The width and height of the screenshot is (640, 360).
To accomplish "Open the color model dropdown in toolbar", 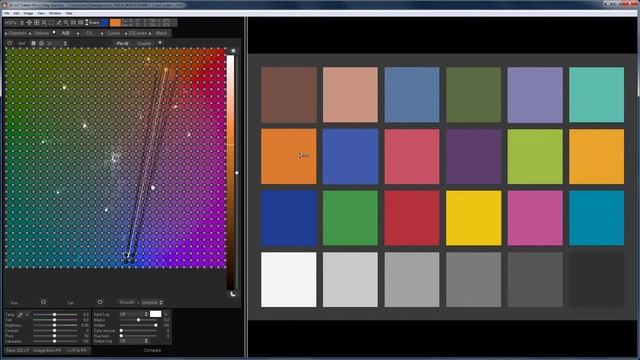I will 14,23.
